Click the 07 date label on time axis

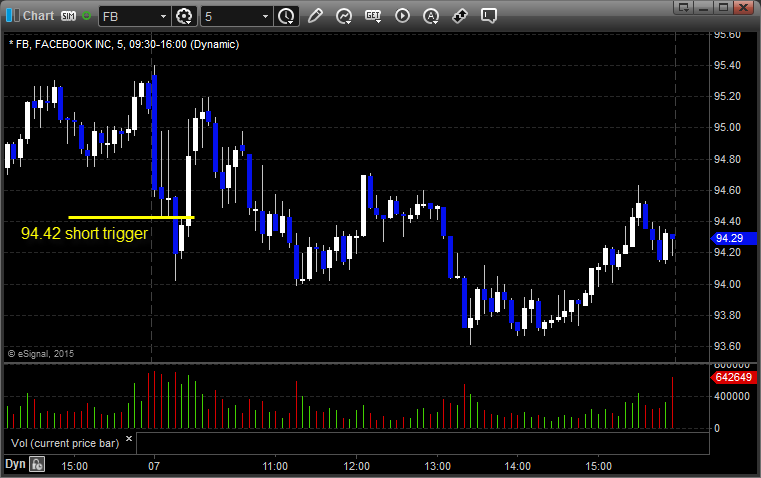(154, 466)
